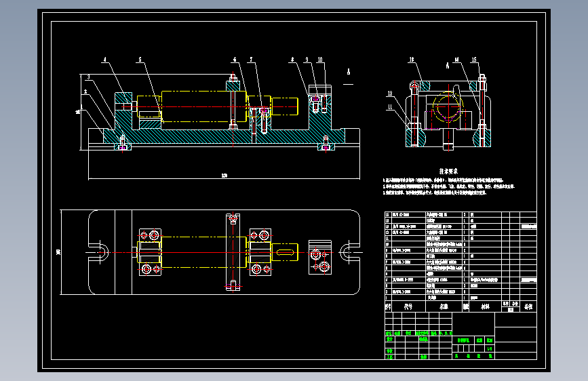Click part balloon number 8
588x381 pixels.
click(x=292, y=60)
